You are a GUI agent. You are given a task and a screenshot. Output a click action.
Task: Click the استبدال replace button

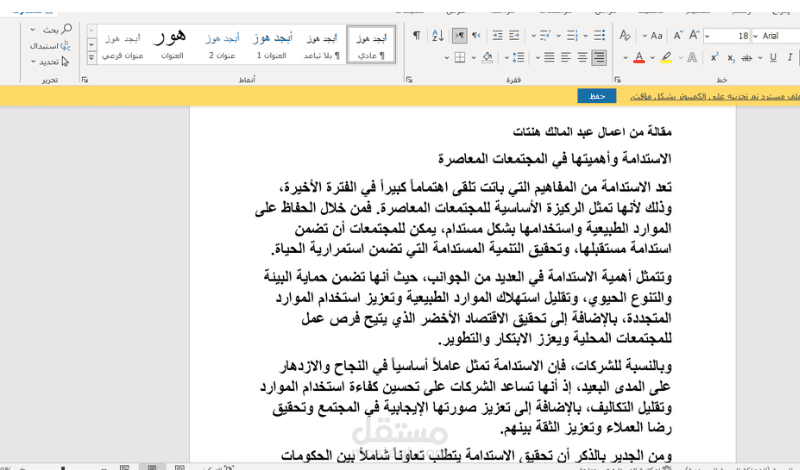click(x=50, y=46)
